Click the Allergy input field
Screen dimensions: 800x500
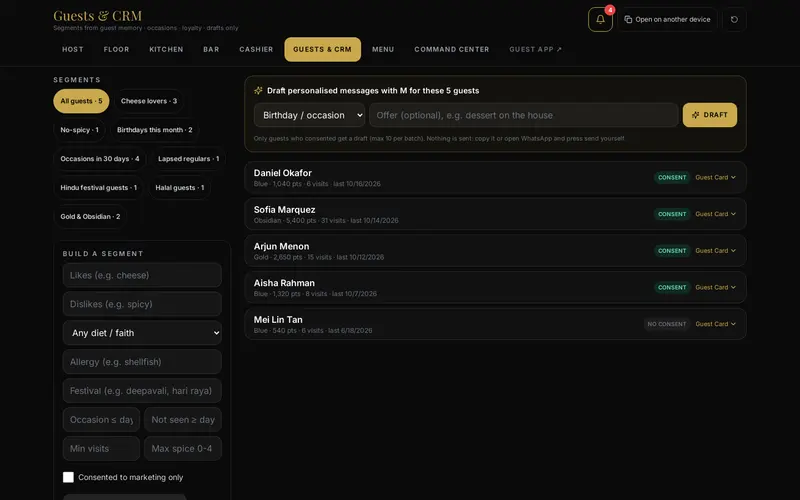pos(142,362)
